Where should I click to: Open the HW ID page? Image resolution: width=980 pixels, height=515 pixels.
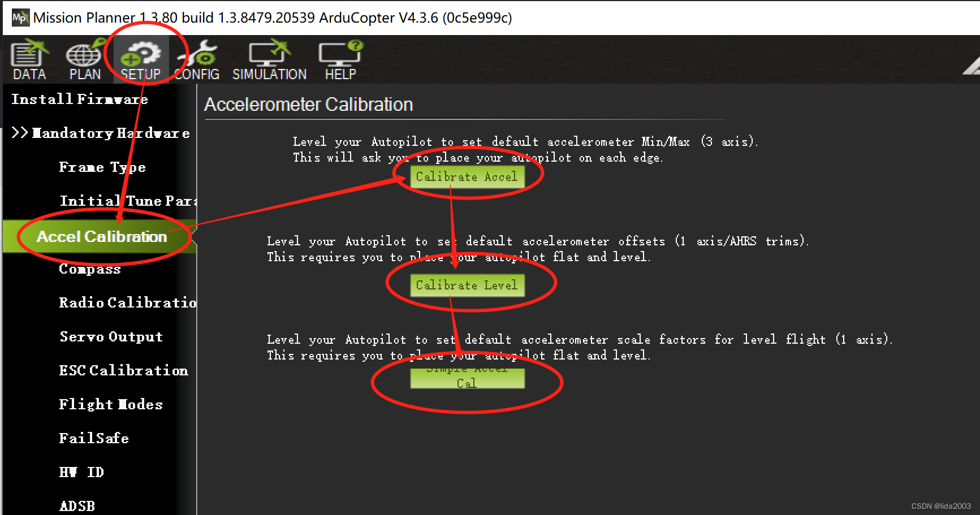click(x=81, y=473)
